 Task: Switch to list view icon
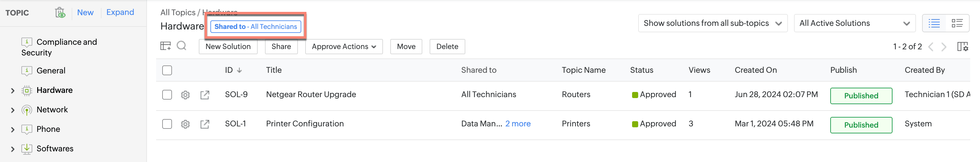click(x=934, y=23)
